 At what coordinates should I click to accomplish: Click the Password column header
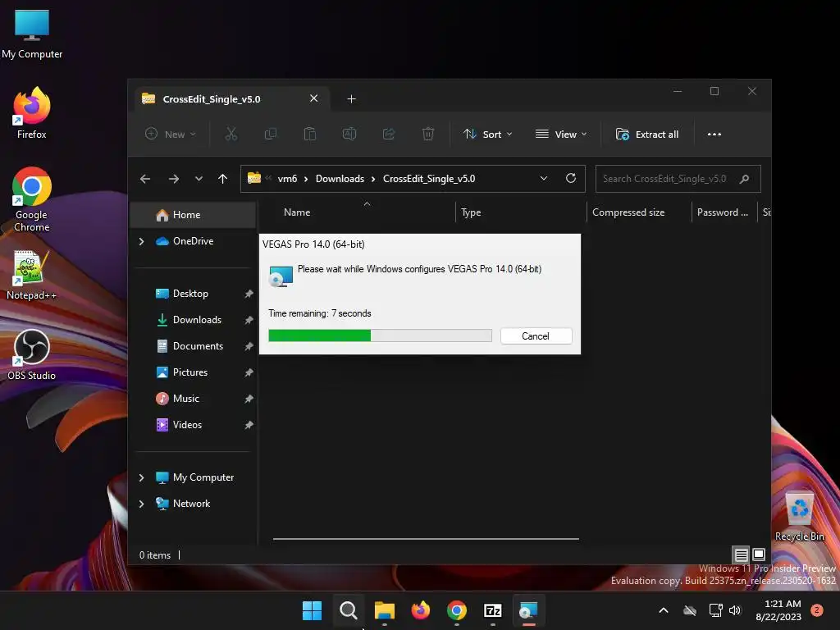pos(723,212)
